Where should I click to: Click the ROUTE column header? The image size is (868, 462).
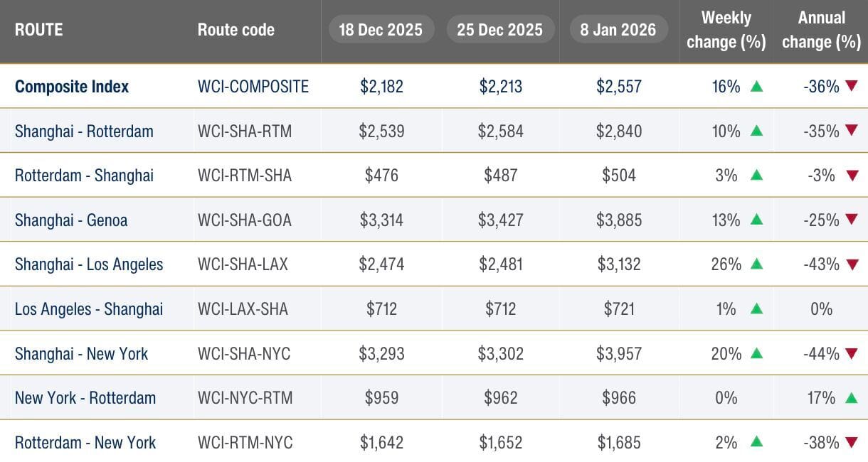(39, 30)
